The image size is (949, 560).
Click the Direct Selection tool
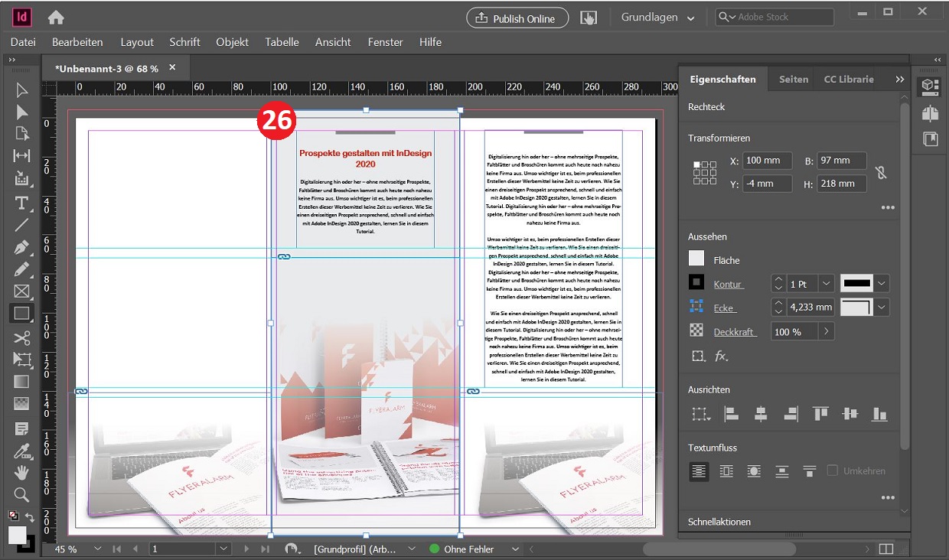[x=21, y=112]
